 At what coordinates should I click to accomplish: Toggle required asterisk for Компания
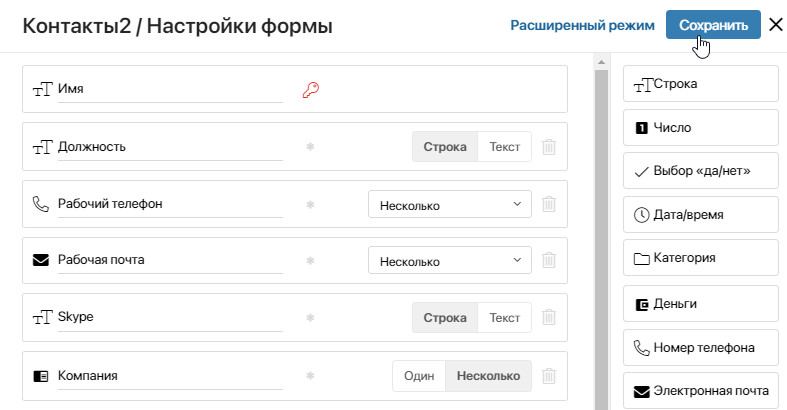(x=310, y=376)
